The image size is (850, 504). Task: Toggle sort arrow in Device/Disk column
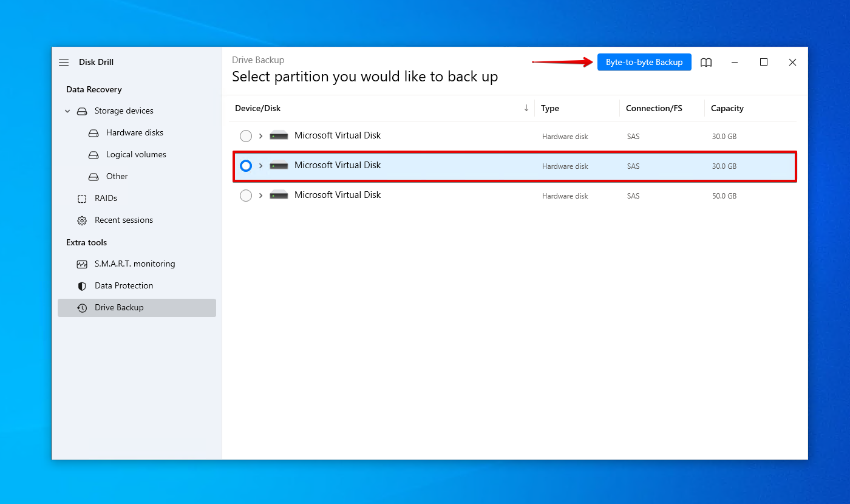point(526,108)
